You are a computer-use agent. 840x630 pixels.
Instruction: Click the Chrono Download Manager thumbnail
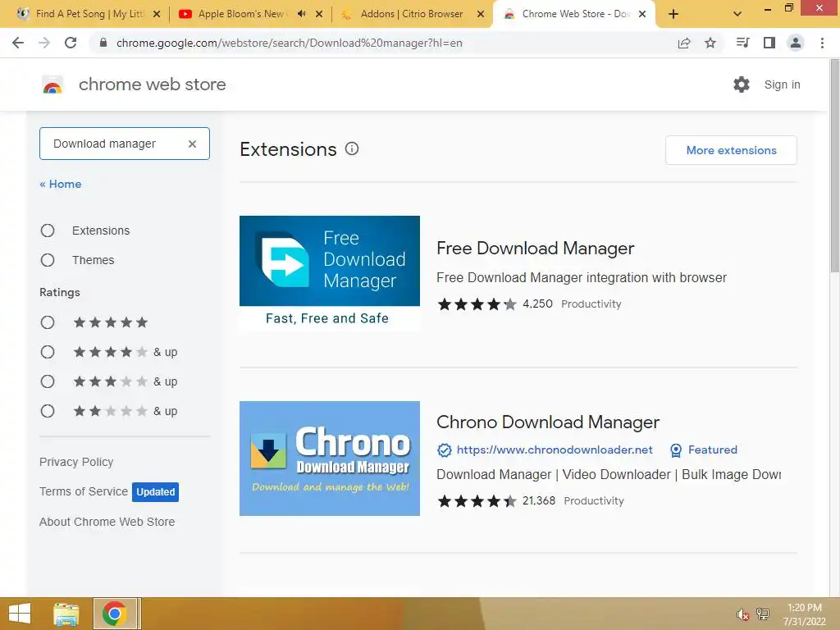point(330,459)
